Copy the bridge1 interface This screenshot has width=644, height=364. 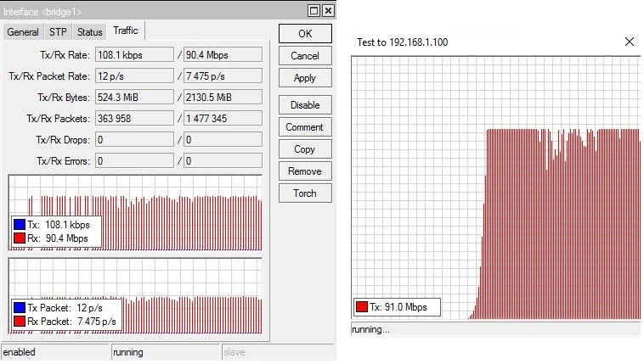click(304, 149)
